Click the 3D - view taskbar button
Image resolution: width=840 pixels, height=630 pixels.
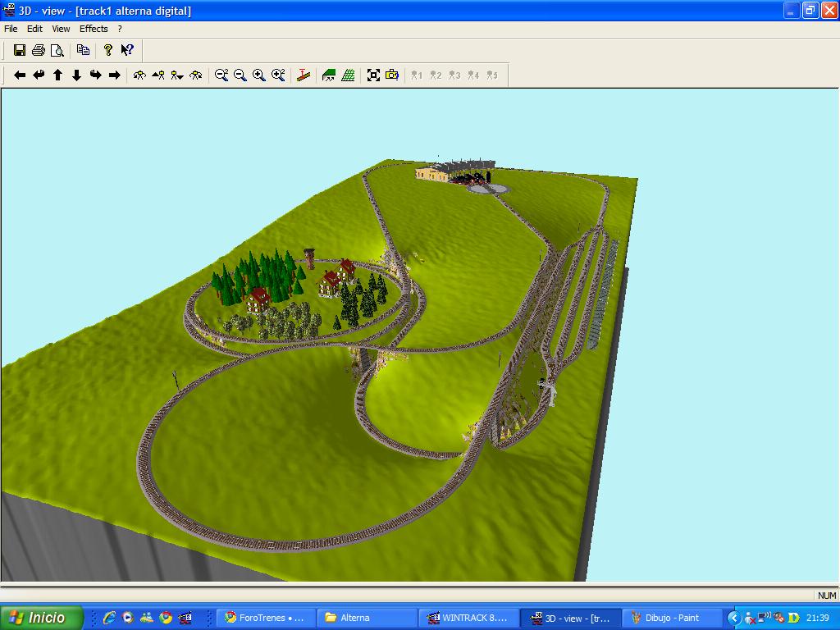click(571, 618)
